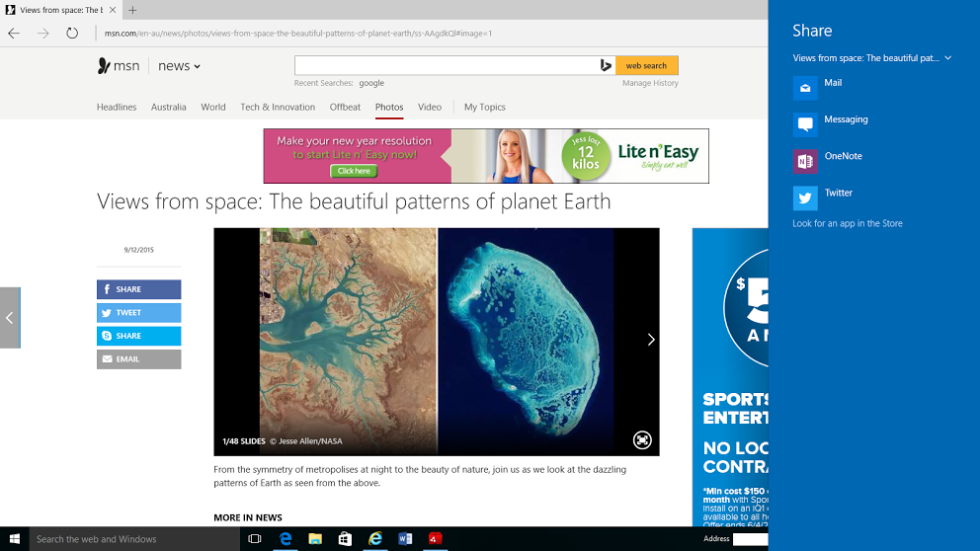This screenshot has height=551, width=980.
Task: Open a new browser tab with plus button
Action: [132, 10]
